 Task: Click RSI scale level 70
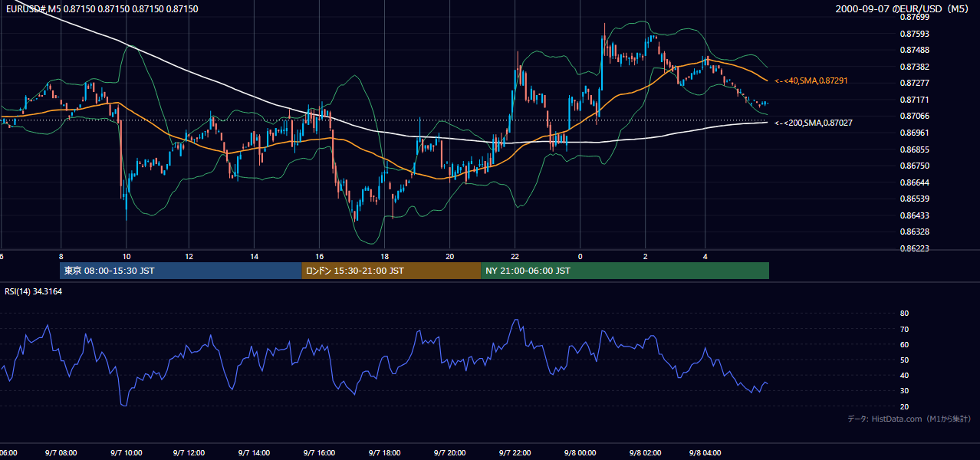[904, 329]
